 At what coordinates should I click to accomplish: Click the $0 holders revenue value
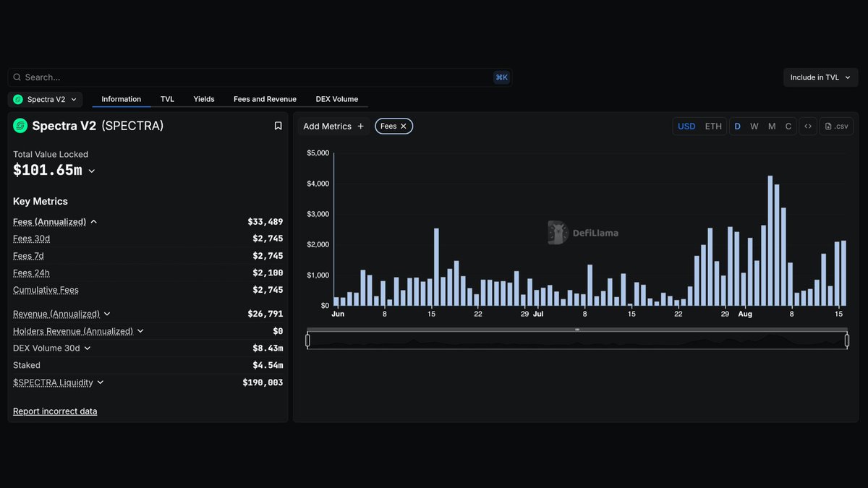click(x=278, y=331)
